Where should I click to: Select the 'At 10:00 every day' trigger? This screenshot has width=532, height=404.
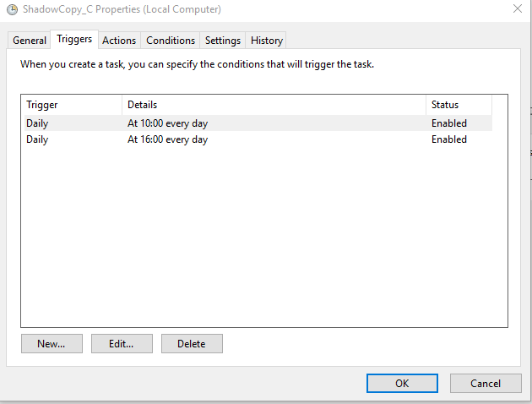pos(167,123)
